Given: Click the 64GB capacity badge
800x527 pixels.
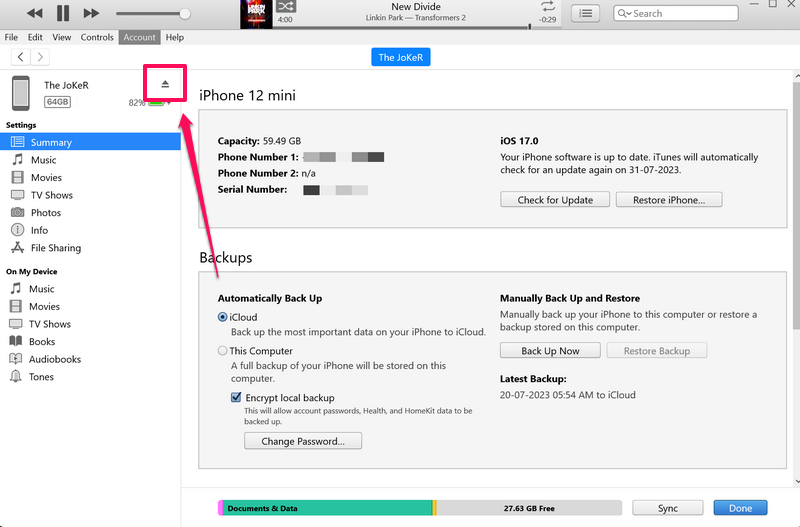Looking at the screenshot, I should [x=57, y=102].
